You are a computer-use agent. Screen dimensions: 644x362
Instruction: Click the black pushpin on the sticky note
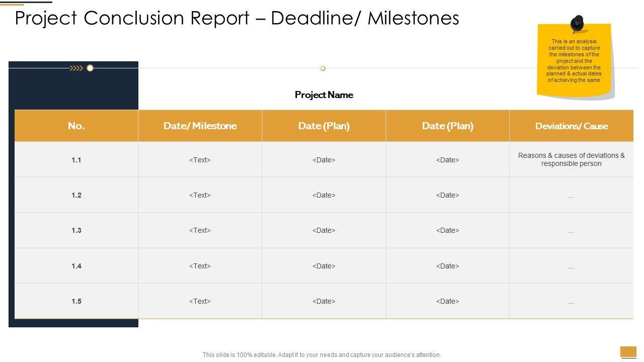coord(577,24)
